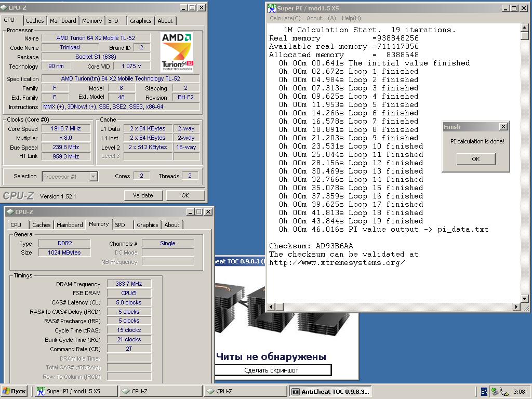Switch to Caches tab in top CPU-Z
The height and width of the screenshot is (399, 532).
point(35,21)
